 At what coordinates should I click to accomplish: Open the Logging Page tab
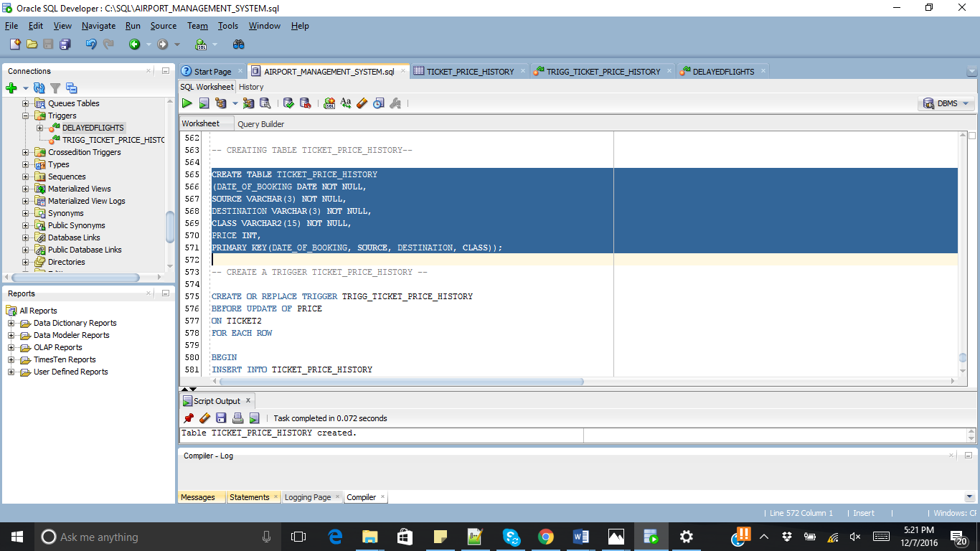pyautogui.click(x=308, y=497)
